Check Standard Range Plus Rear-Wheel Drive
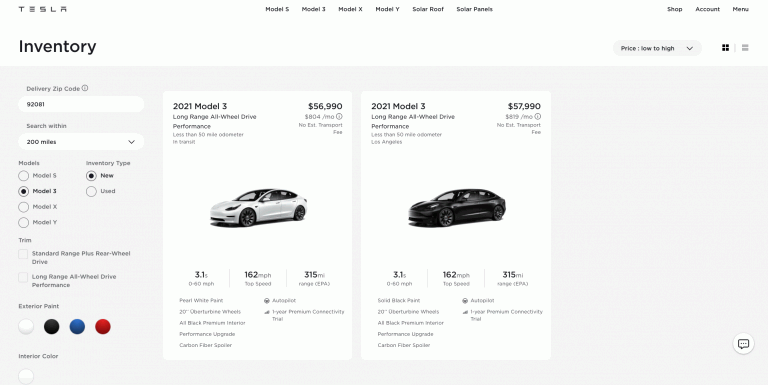 [23, 254]
